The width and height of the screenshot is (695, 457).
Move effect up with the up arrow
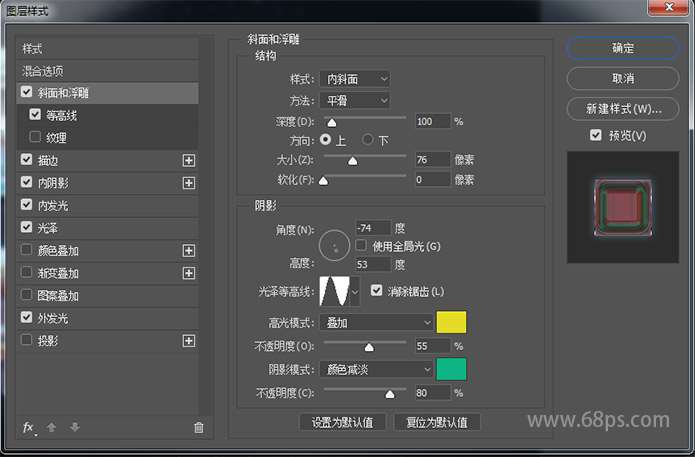pos(51,427)
